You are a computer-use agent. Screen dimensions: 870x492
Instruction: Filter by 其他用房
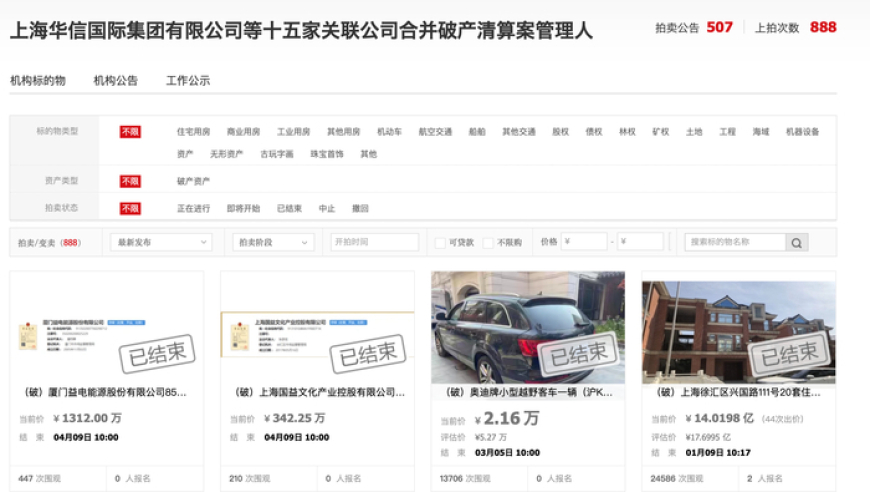(343, 132)
